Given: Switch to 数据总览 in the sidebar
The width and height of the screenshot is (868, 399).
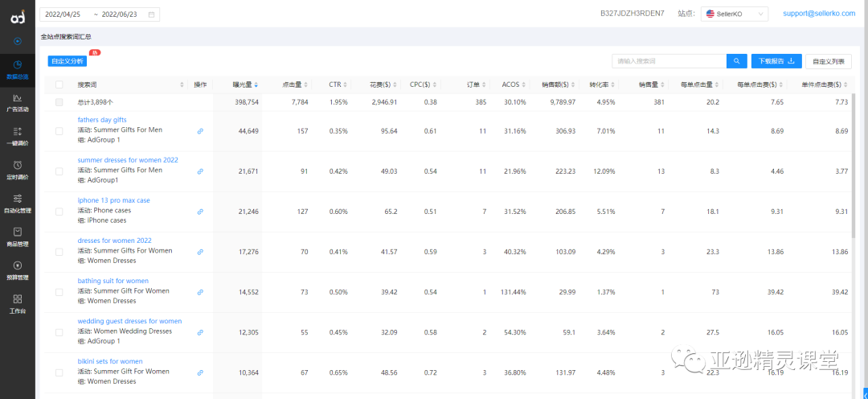Looking at the screenshot, I should [17, 69].
